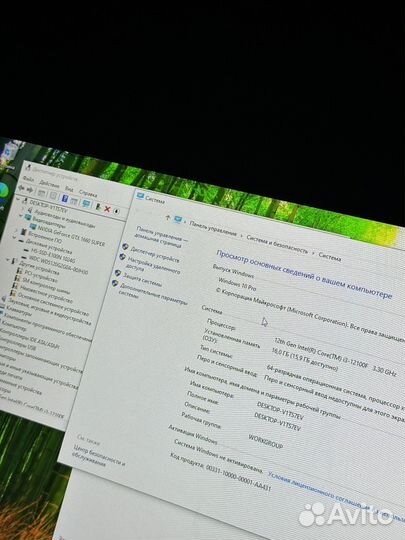Select Мыши и иные указывающие устройства category
This screenshot has width=405, height=540.
39,377
